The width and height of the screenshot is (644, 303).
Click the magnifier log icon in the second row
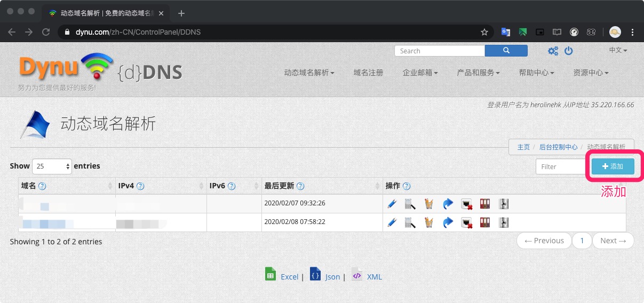point(410,222)
